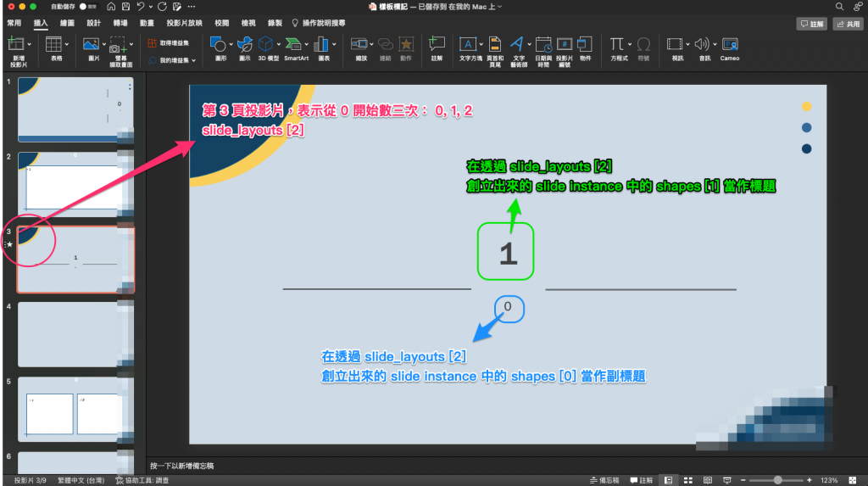The height and width of the screenshot is (486, 868).
Task: Click the 共用 share button
Action: 849,24
